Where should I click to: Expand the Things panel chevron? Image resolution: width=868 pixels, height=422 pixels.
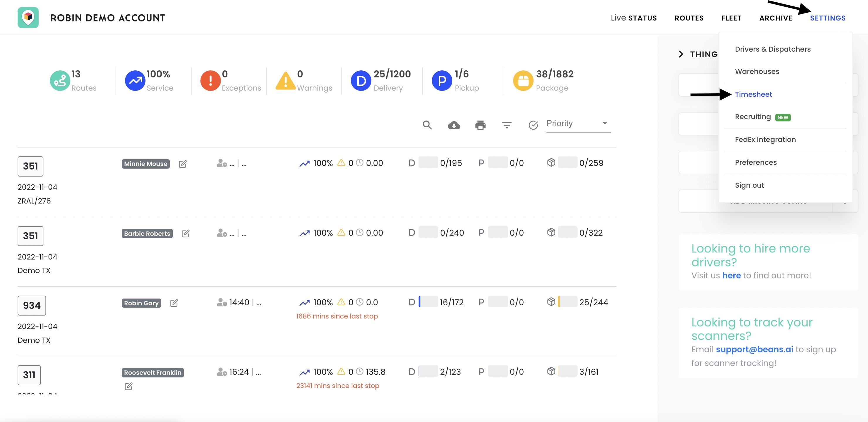coord(681,54)
